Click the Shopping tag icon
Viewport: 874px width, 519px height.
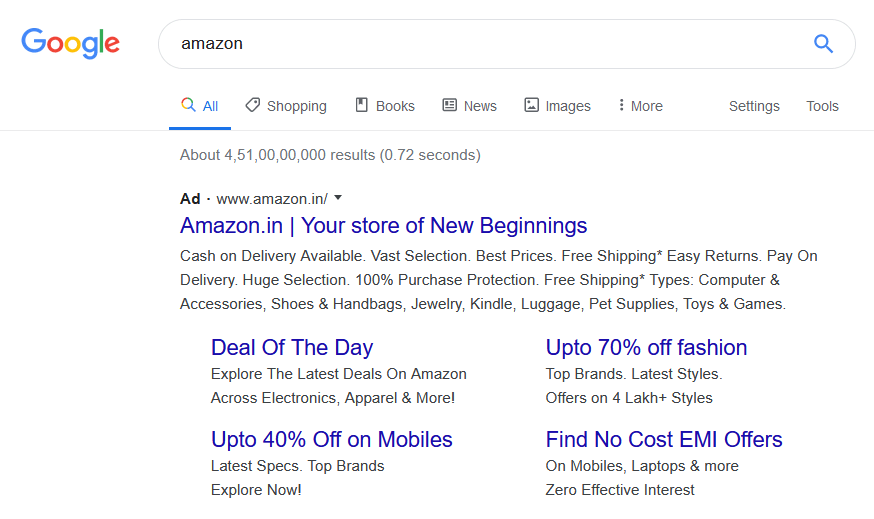tap(253, 105)
